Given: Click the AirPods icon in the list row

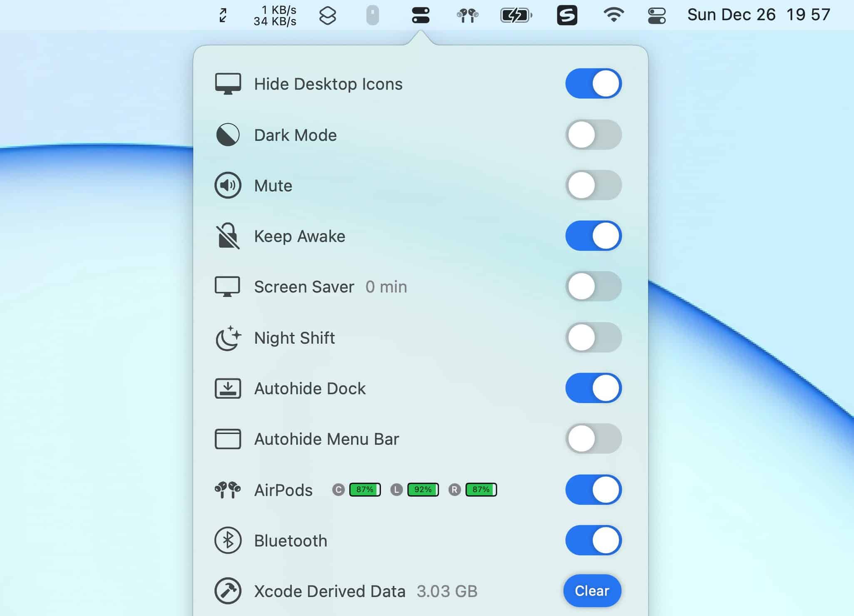Looking at the screenshot, I should tap(227, 490).
